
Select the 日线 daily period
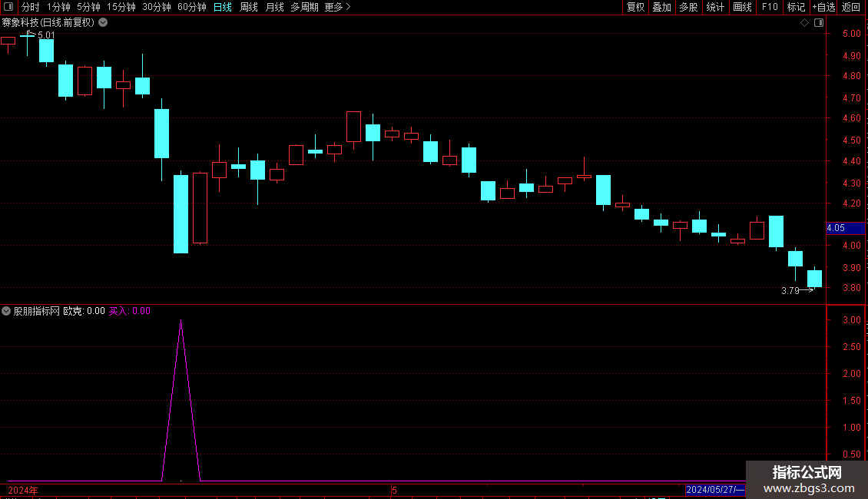point(223,7)
